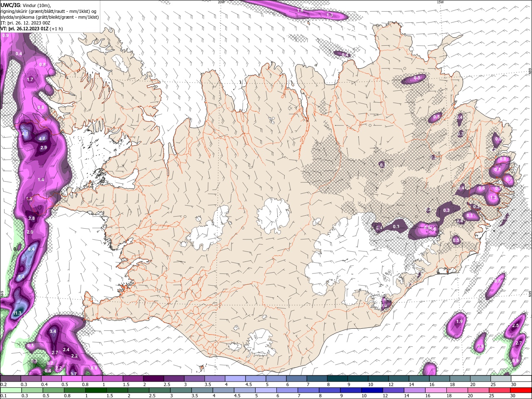Image resolution: width=532 pixels, height=399 pixels.
Task: Click the 11.3 precipitation value on the map
Action: pos(17,313)
